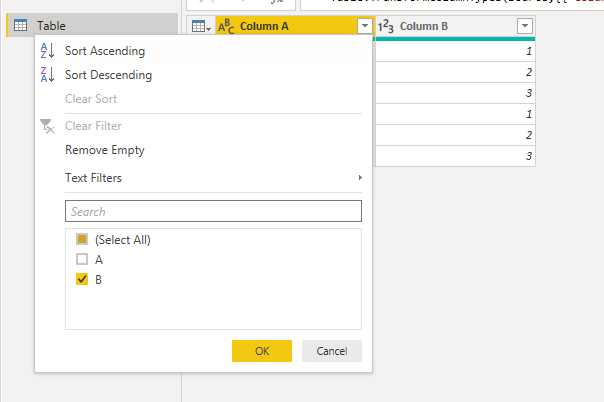Click the Sort Descending Z-A icon
Viewport: 604px width, 402px height.
pyautogui.click(x=47, y=74)
